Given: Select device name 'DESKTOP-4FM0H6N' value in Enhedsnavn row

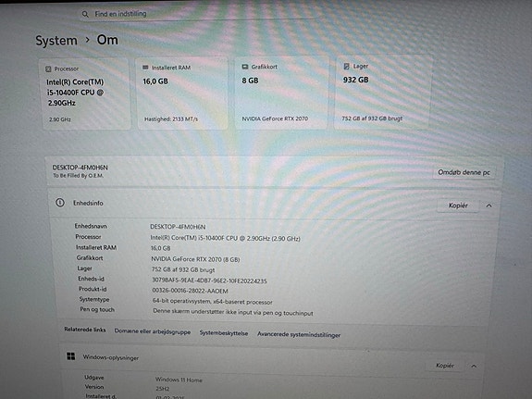Looking at the screenshot, I should 178,227.
